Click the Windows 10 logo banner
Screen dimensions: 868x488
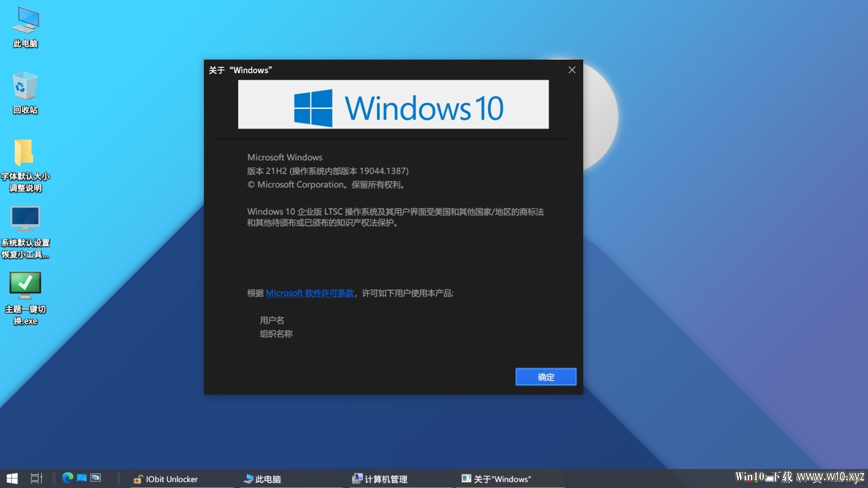393,105
